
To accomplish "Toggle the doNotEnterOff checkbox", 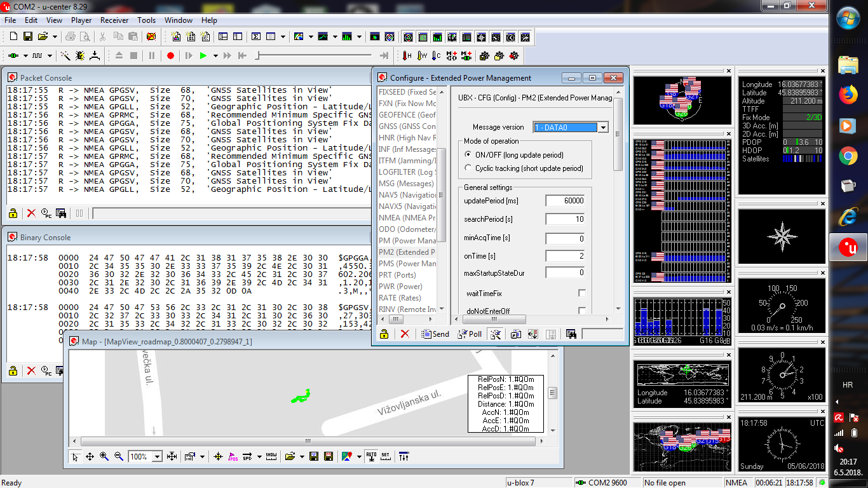I will pos(581,311).
